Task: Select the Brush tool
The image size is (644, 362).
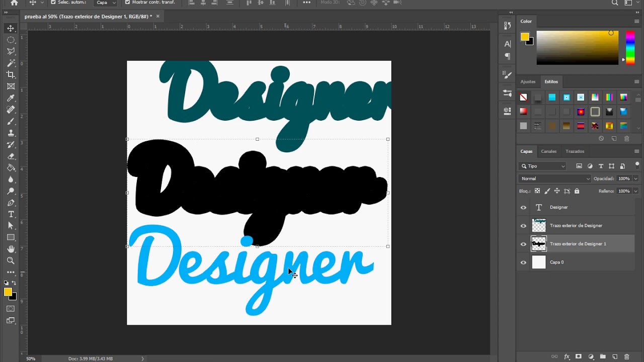Action: pyautogui.click(x=11, y=121)
